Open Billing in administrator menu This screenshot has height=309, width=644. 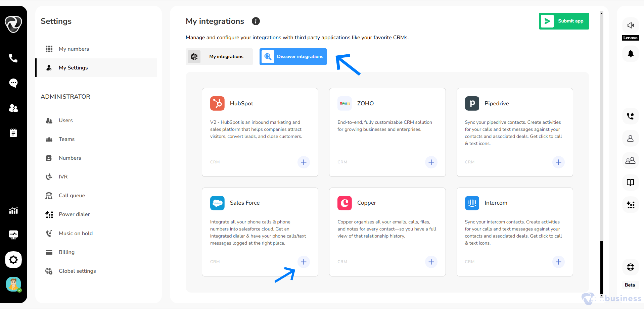[x=96, y=252]
